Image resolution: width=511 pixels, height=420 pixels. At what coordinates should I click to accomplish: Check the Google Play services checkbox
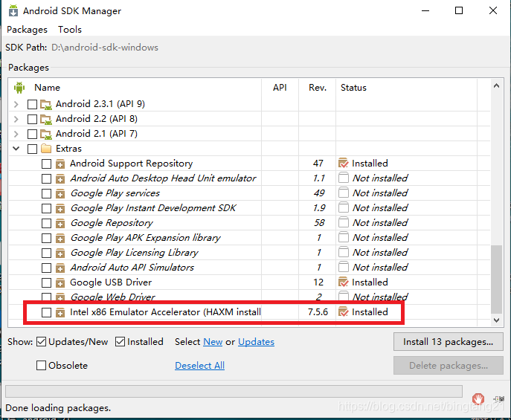click(x=46, y=193)
